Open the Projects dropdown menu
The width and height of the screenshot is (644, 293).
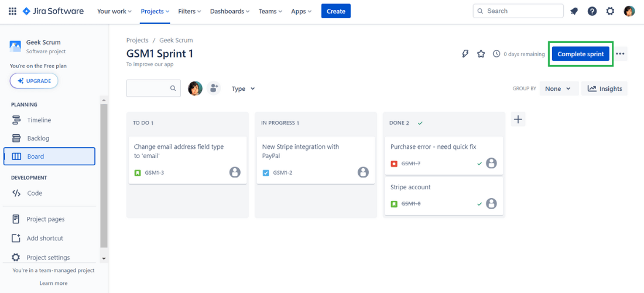tap(155, 11)
